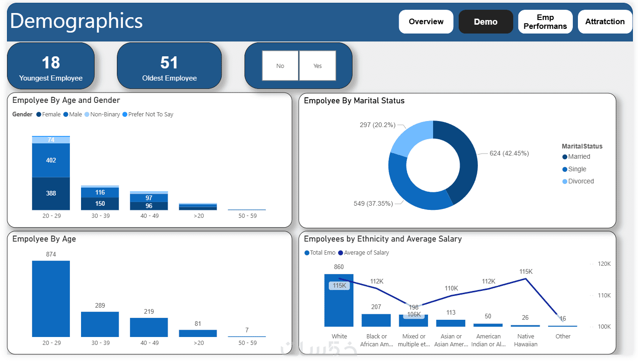Select the Male gender legend entry
Viewport: 638px width, 364px height.
pyautogui.click(x=73, y=115)
